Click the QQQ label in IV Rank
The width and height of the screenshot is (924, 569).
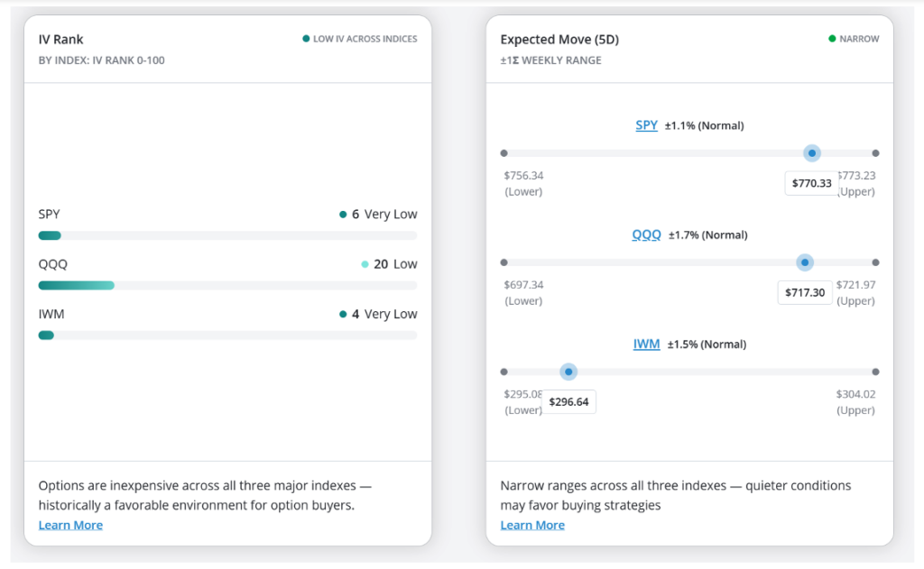coord(53,264)
